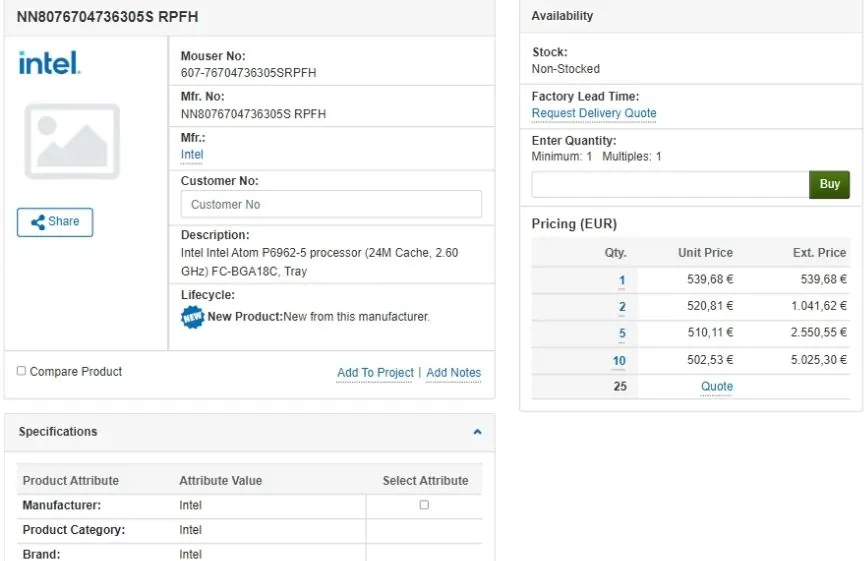Select quantity 2 price break

coord(621,307)
